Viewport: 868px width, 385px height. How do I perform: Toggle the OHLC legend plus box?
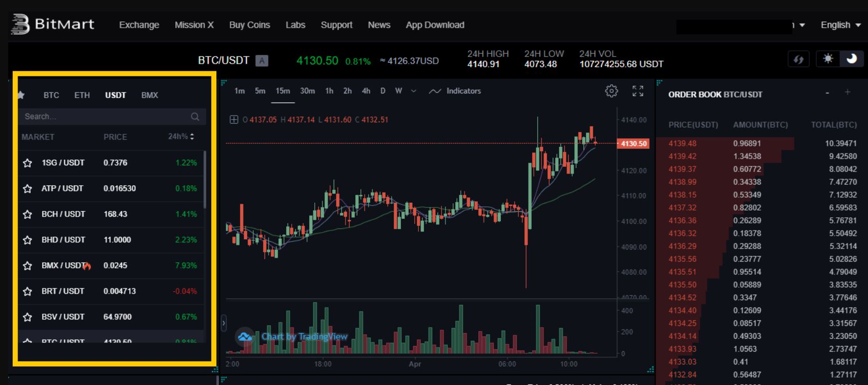(234, 120)
